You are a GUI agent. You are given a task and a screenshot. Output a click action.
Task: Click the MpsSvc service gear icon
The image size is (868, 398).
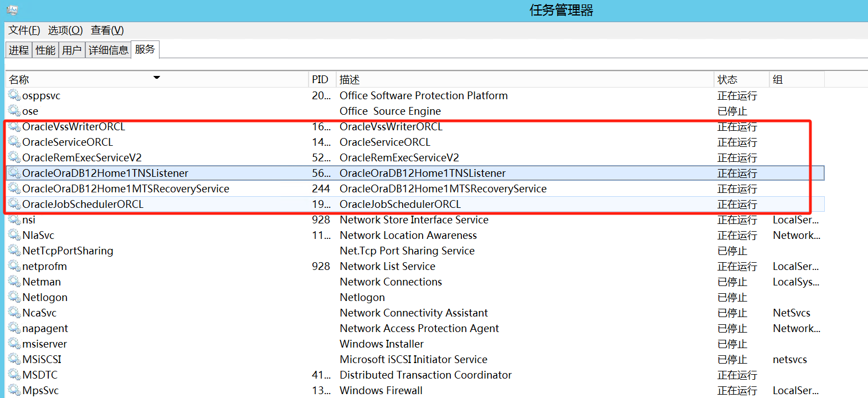click(x=14, y=390)
